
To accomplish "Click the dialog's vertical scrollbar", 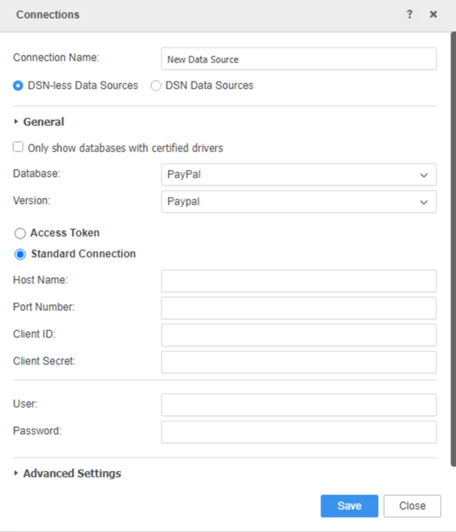I will [453, 249].
